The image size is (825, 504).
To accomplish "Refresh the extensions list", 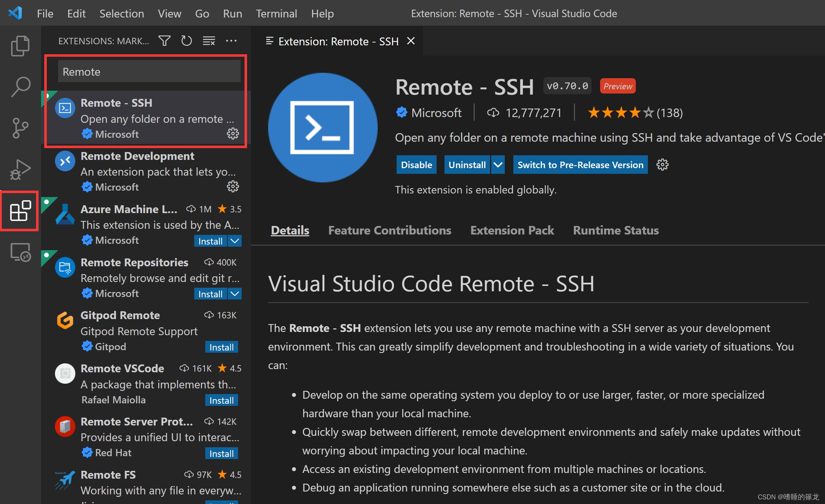I will [186, 41].
